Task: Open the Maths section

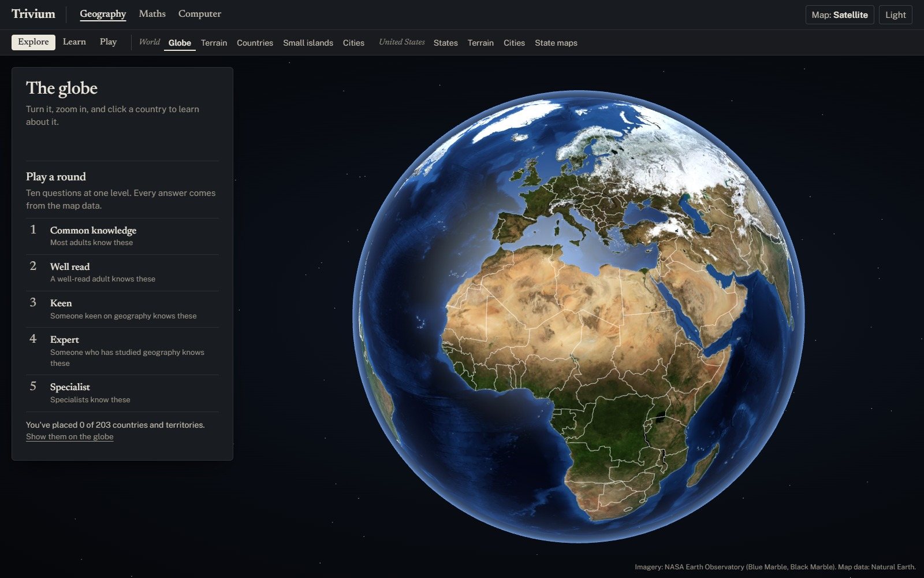Action: (152, 14)
